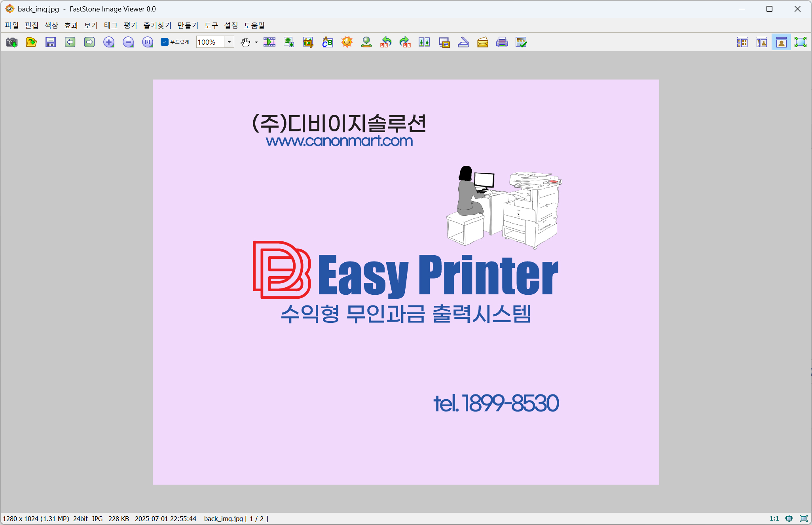The width and height of the screenshot is (812, 525).
Task: Go to the next image arrow
Action: coord(89,42)
